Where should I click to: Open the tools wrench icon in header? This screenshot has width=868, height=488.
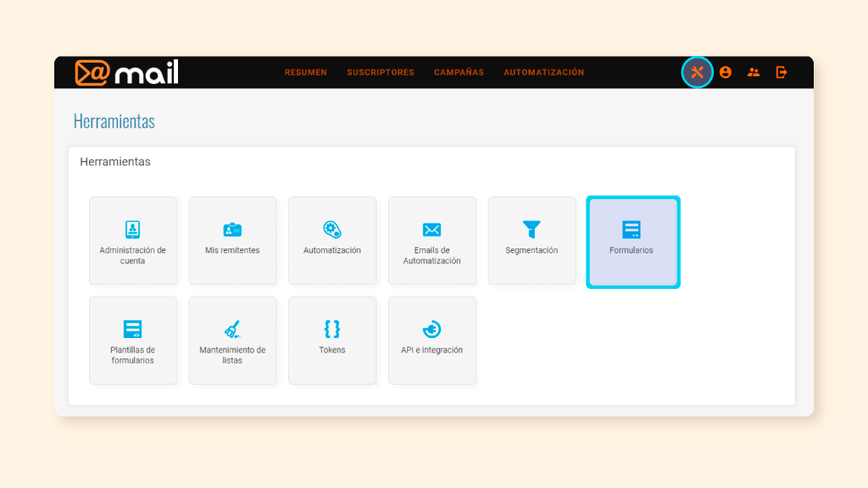pyautogui.click(x=697, y=72)
